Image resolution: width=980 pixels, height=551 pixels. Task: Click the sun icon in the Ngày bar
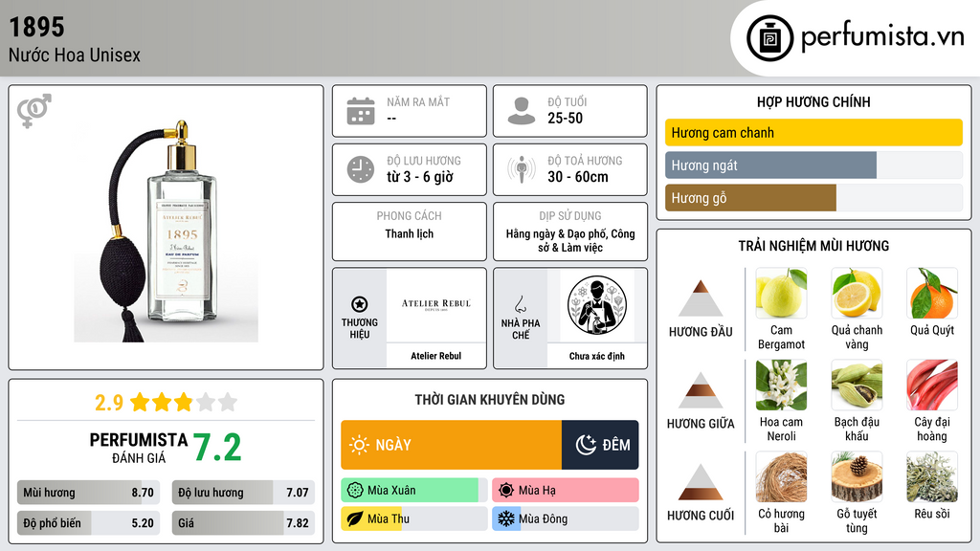point(359,445)
